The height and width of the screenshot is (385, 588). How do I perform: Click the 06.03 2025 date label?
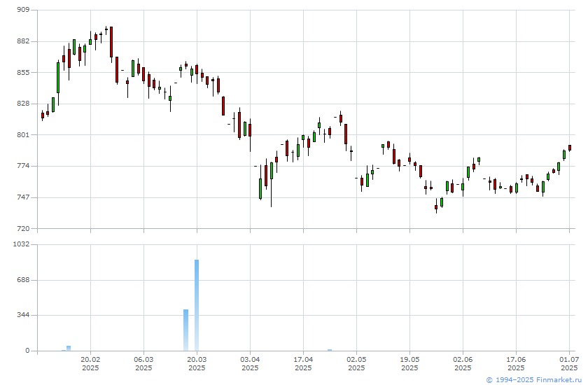click(x=143, y=363)
